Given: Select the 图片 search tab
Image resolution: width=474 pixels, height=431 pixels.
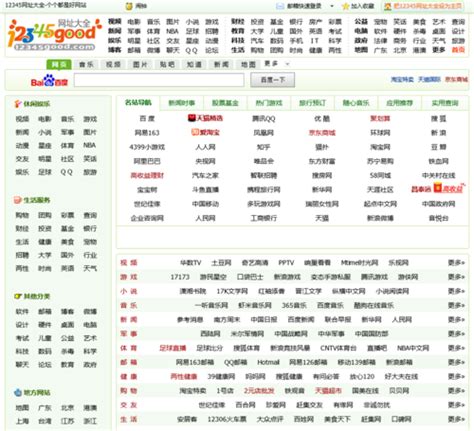Looking at the screenshot, I should 140,65.
